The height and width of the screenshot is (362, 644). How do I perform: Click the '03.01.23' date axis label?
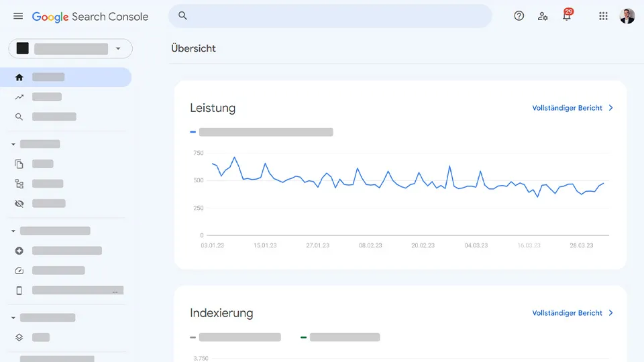[x=213, y=245]
